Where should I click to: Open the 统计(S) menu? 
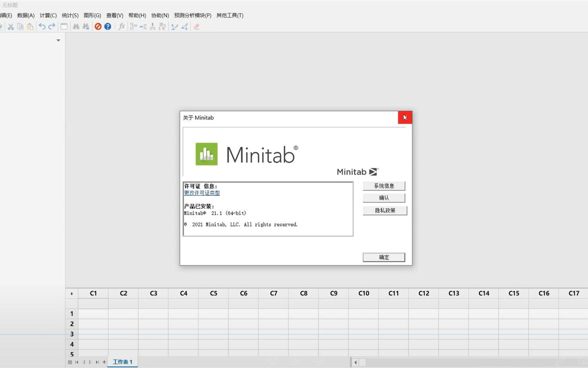pyautogui.click(x=70, y=15)
